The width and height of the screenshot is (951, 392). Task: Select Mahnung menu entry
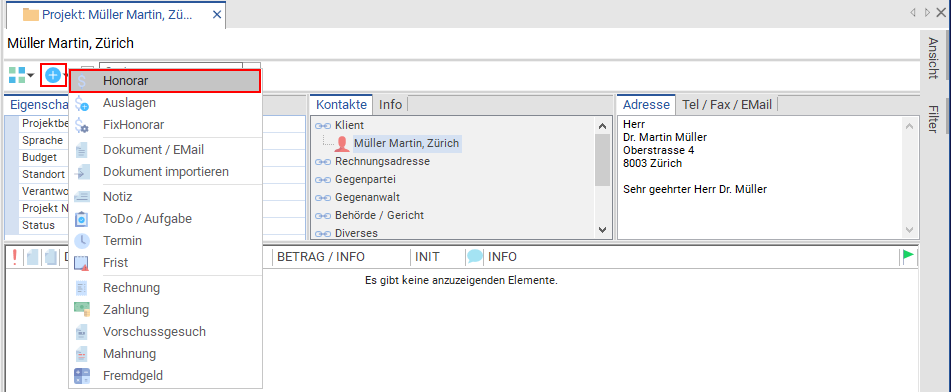pos(165,354)
